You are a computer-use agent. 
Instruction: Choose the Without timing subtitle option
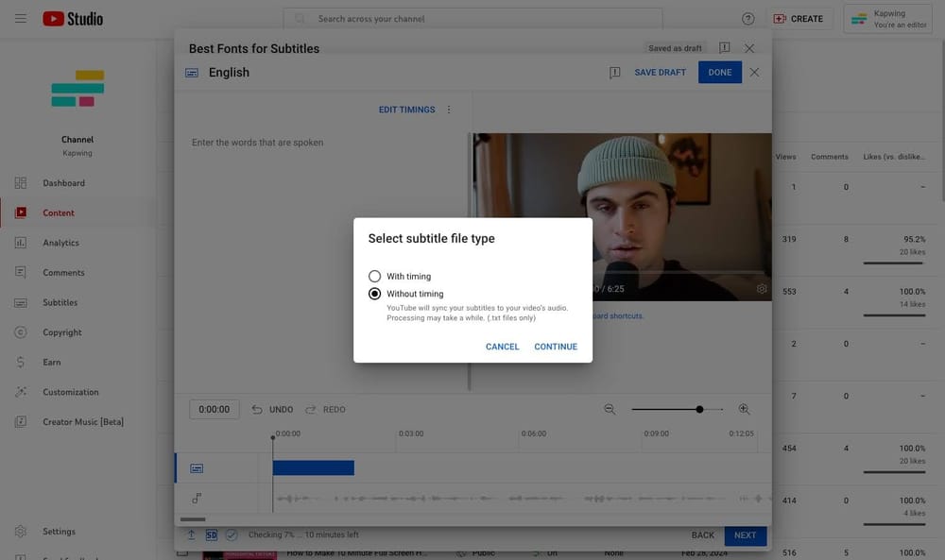[374, 294]
